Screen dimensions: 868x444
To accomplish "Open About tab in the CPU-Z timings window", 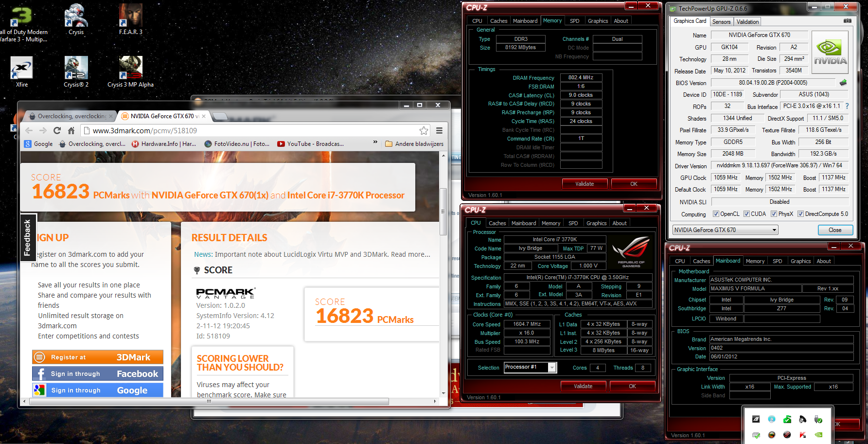I will [x=620, y=21].
